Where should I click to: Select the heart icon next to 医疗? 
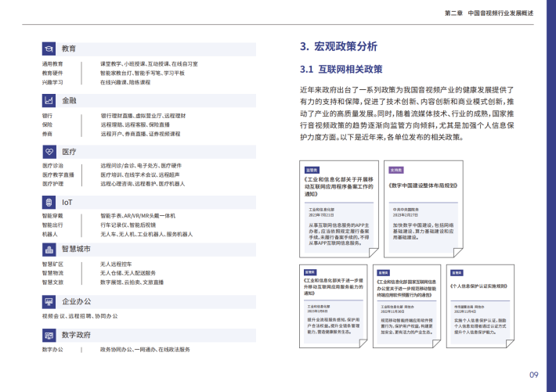point(49,151)
